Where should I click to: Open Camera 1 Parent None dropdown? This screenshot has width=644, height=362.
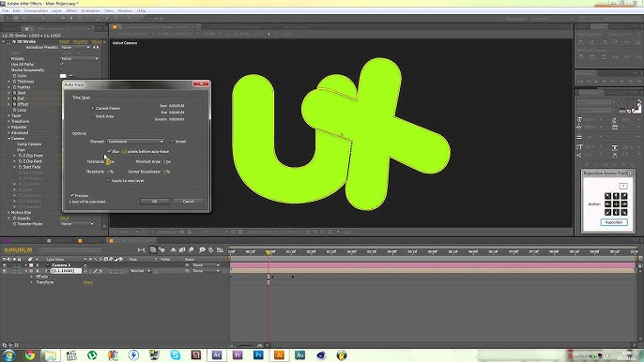207,265
